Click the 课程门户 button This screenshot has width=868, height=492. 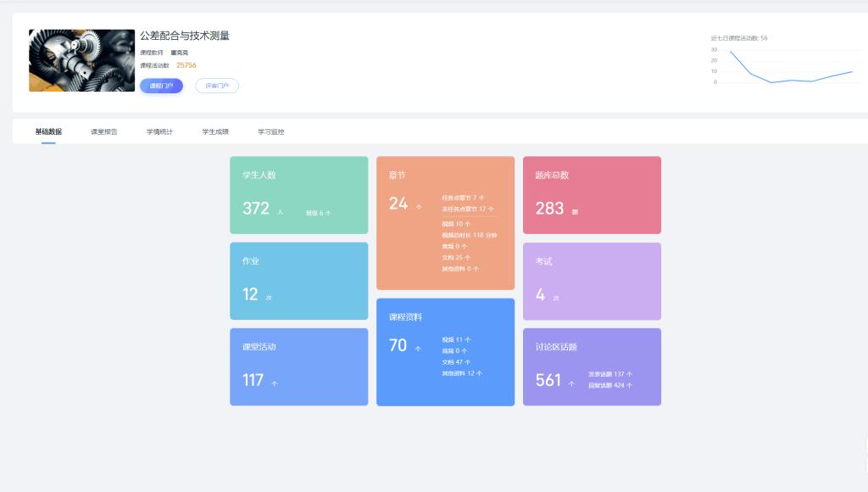coord(161,86)
